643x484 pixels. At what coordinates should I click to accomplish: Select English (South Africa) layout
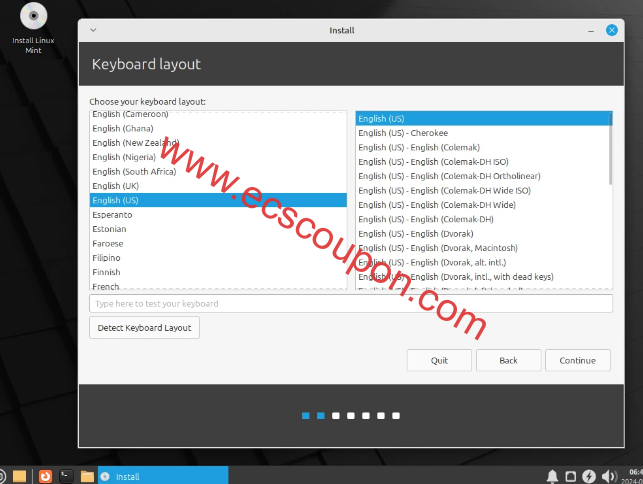pyautogui.click(x=218, y=171)
